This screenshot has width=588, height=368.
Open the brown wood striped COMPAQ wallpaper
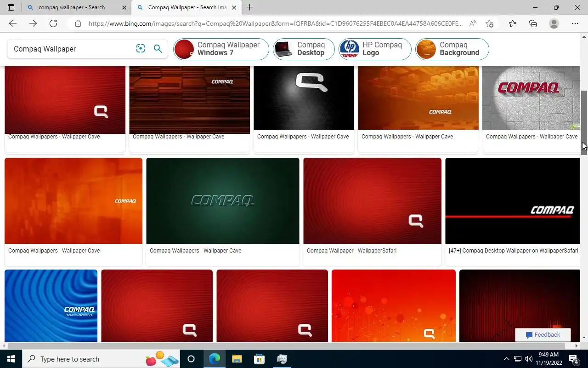pyautogui.click(x=189, y=99)
